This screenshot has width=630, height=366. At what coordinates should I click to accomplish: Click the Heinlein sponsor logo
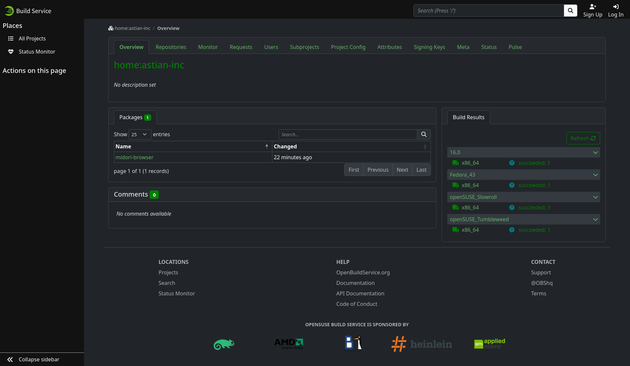(421, 344)
